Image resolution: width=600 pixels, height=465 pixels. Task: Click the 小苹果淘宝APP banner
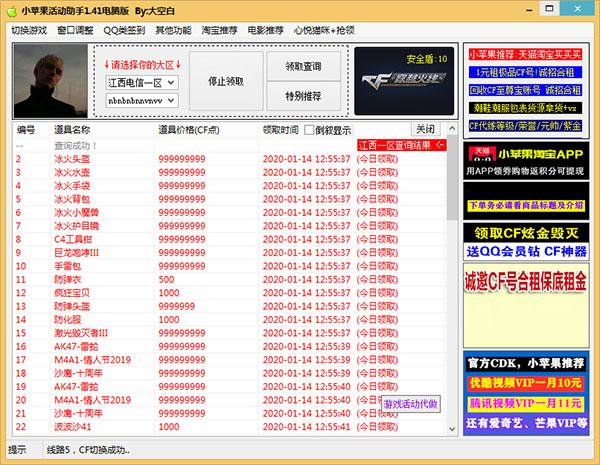526,161
